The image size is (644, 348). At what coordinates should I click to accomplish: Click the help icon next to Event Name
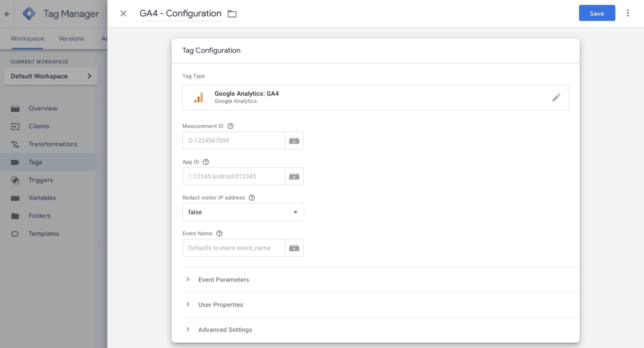click(x=219, y=233)
